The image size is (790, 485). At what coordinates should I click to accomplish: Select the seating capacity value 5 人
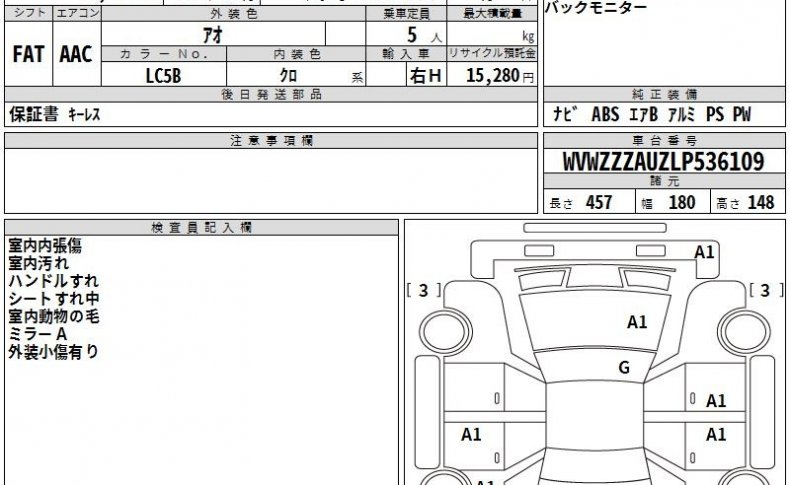[x=423, y=35]
